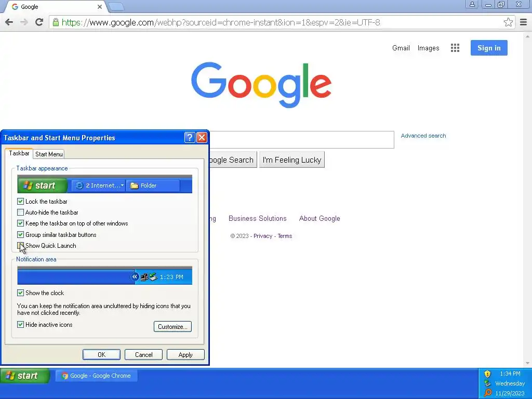Toggle Keep the taskbar on top
This screenshot has height=399, width=532.
[20, 223]
